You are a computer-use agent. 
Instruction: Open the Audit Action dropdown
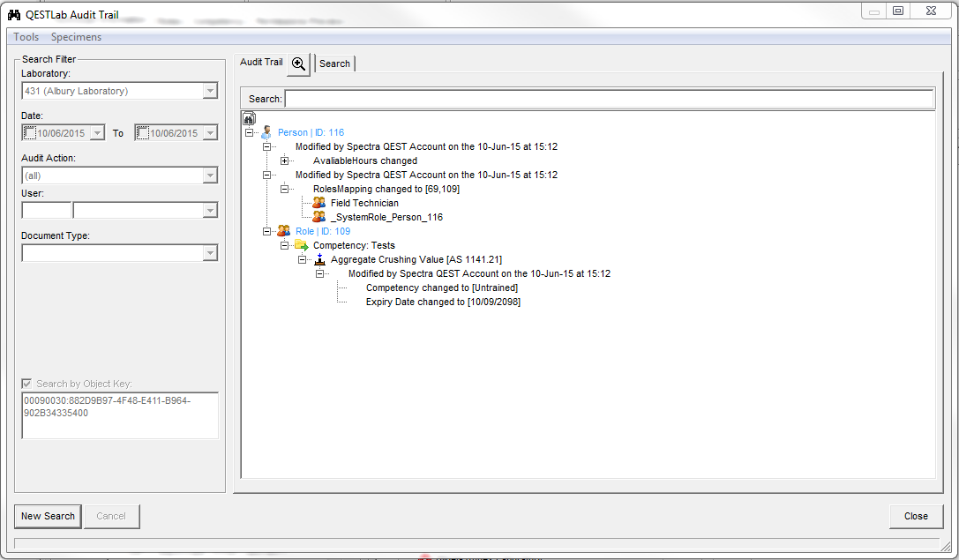pos(210,175)
